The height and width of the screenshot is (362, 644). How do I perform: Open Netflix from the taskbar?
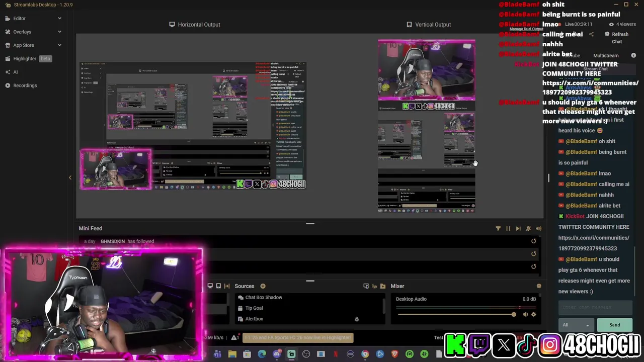(x=336, y=354)
